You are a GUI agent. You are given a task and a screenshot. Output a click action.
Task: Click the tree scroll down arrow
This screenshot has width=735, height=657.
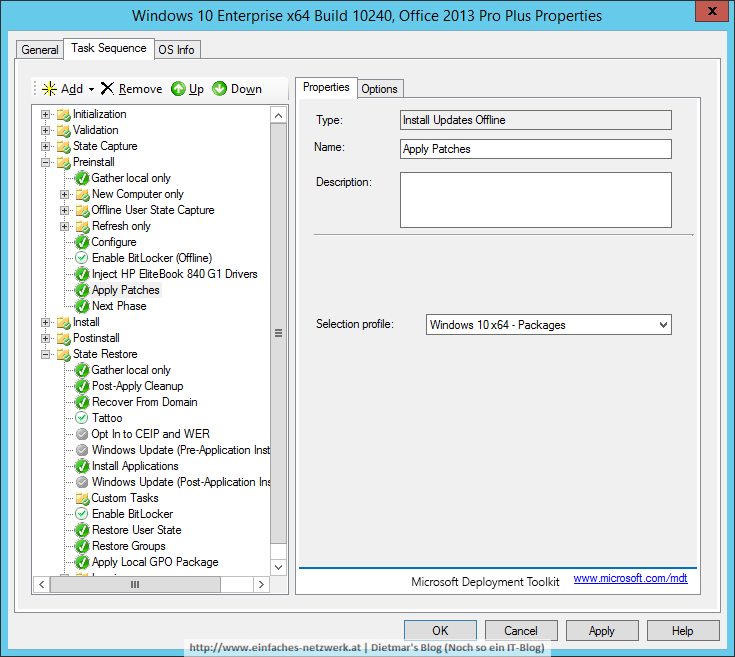pyautogui.click(x=278, y=567)
